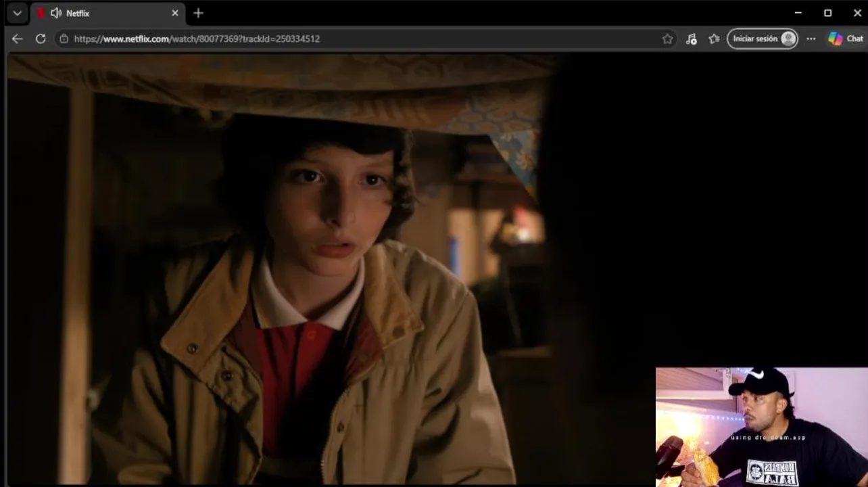
Task: Minimize the browser window
Action: click(x=798, y=13)
